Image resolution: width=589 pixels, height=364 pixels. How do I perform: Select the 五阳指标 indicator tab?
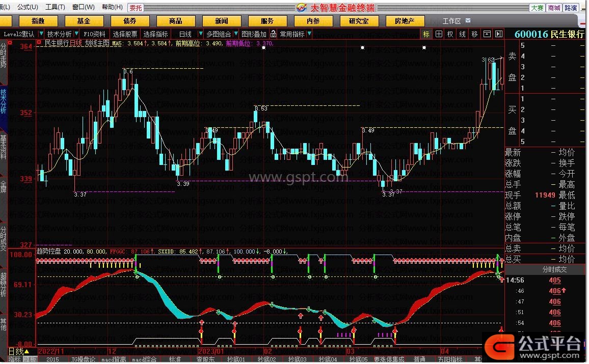(x=450, y=359)
